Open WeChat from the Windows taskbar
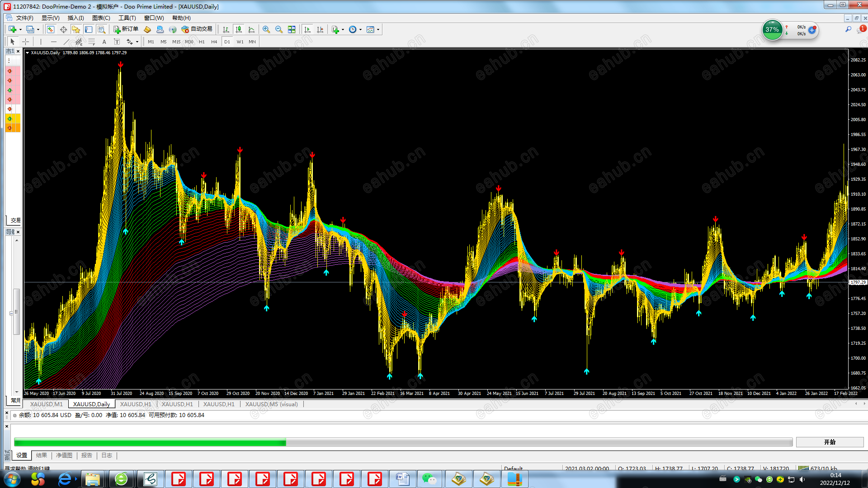This screenshot has height=488, width=868. point(429,479)
